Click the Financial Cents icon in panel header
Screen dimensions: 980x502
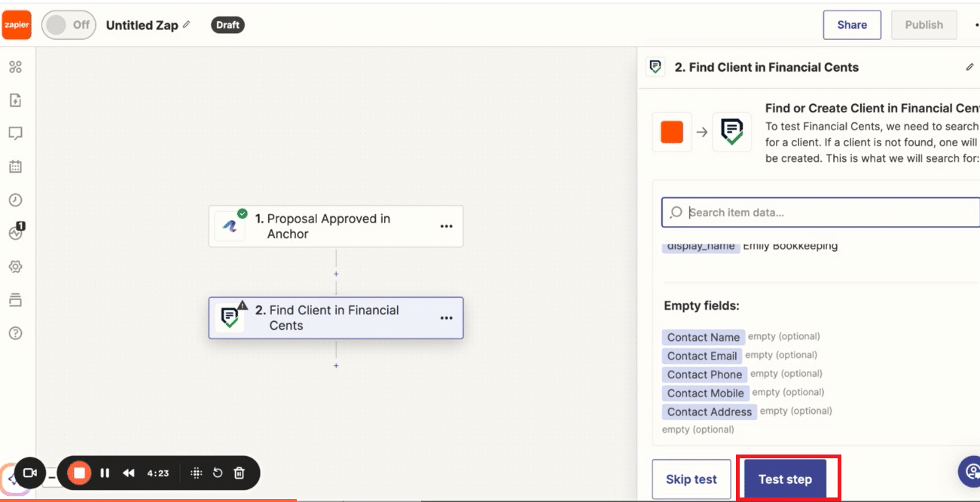655,67
